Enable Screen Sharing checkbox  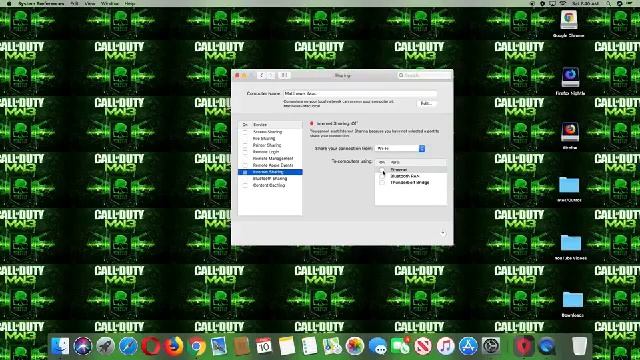coord(245,132)
